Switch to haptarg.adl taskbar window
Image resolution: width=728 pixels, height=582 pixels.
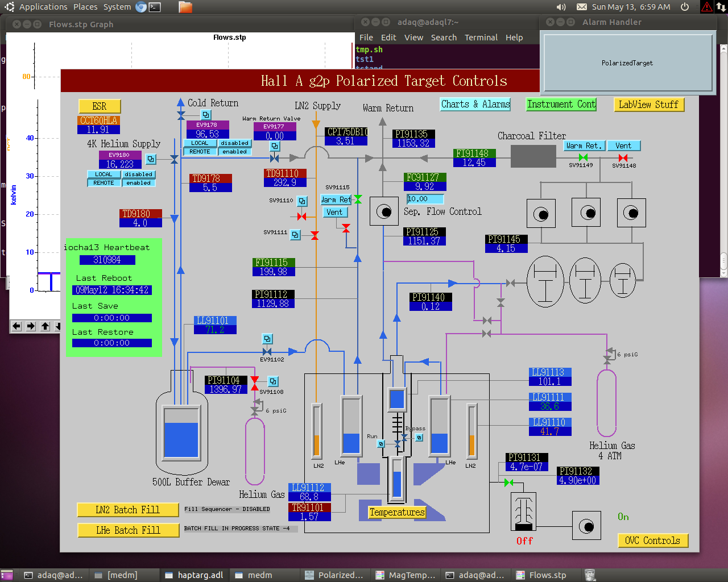(x=195, y=575)
